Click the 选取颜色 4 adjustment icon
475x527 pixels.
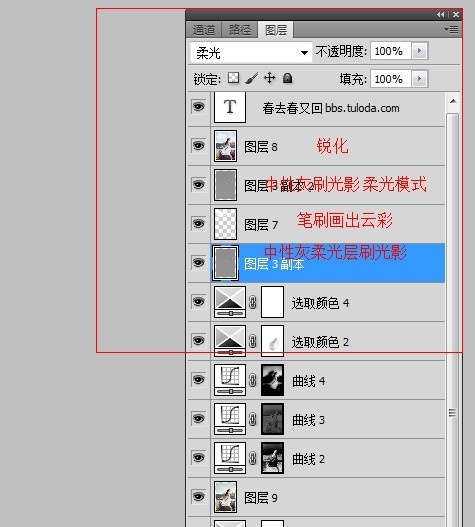click(230, 302)
